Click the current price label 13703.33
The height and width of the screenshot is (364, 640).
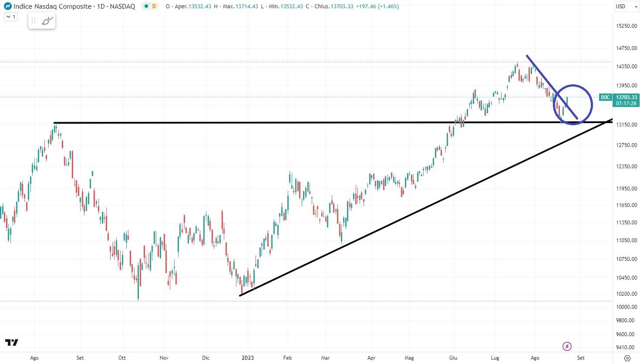coord(626,97)
